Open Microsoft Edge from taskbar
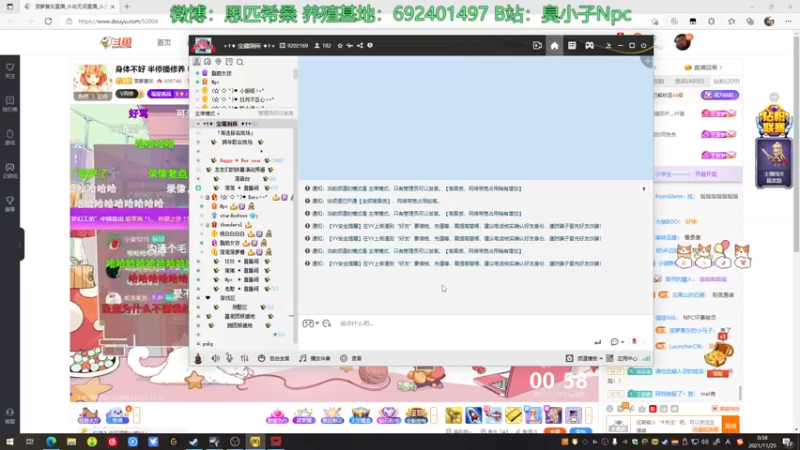 [x=51, y=442]
